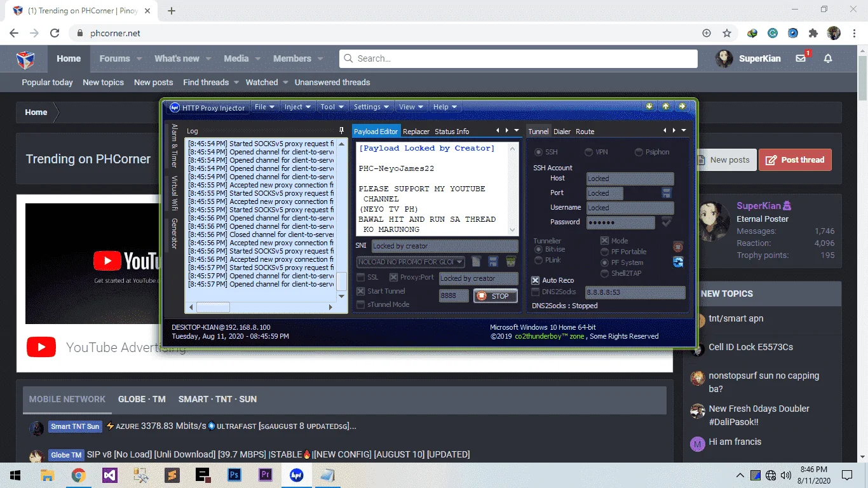The height and width of the screenshot is (488, 868).
Task: Expand the NOLOAD NO PROMO config dropdown
Action: point(460,262)
